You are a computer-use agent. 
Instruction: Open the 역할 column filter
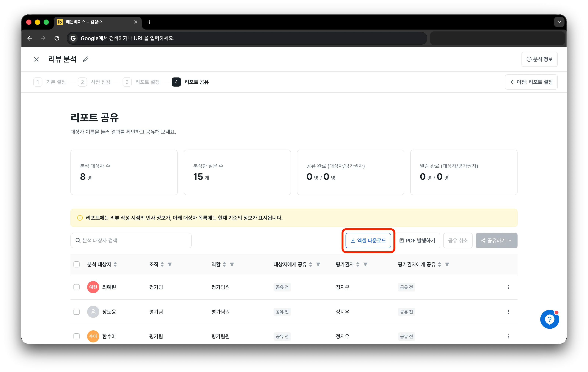(232, 264)
